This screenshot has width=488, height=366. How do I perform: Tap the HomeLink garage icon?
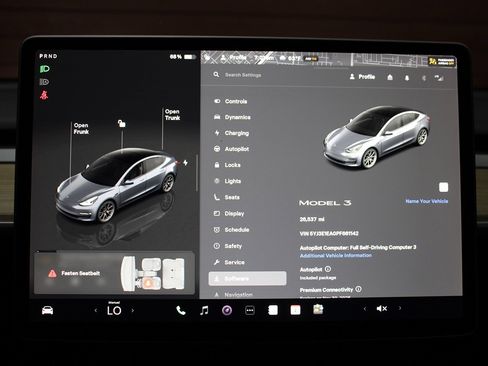[x=390, y=77]
